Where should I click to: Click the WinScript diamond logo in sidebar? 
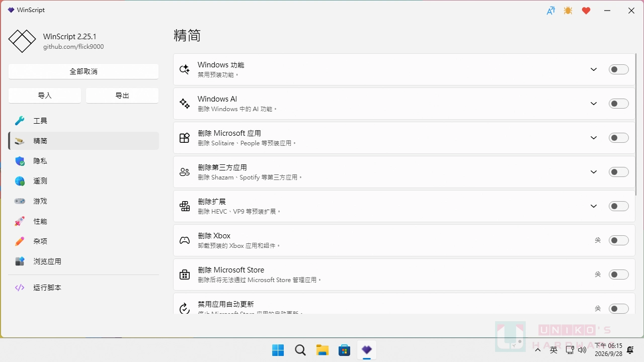pyautogui.click(x=22, y=41)
